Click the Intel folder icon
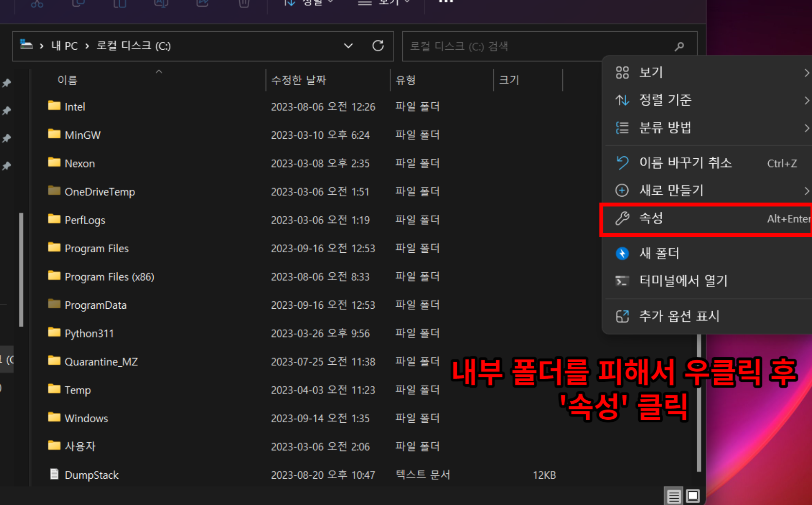Screen dimensions: 812x505 [x=54, y=106]
